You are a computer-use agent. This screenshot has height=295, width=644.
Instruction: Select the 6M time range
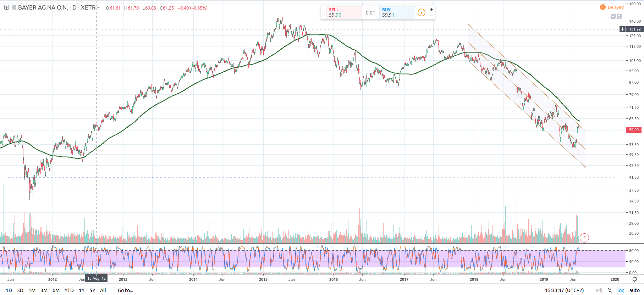[x=56, y=290]
